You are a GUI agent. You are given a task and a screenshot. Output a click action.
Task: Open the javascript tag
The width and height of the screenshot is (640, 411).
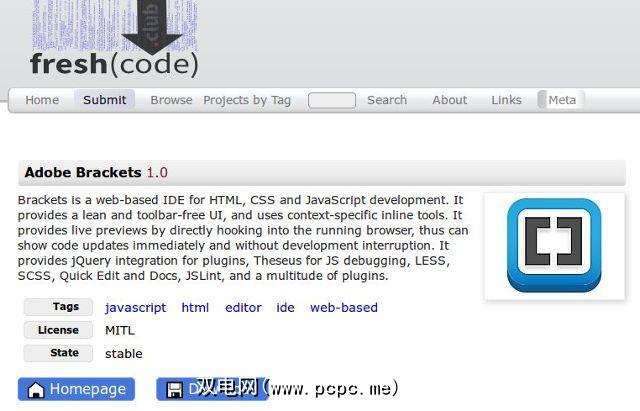coord(136,307)
